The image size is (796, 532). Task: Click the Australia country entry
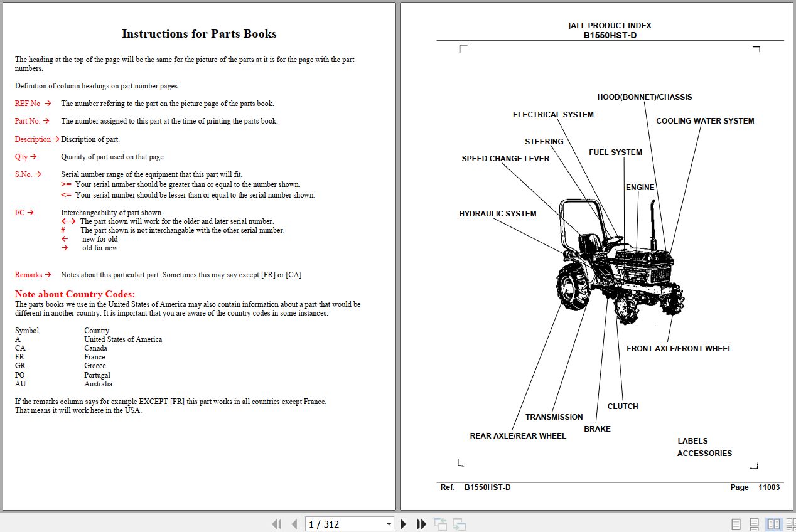98,384
